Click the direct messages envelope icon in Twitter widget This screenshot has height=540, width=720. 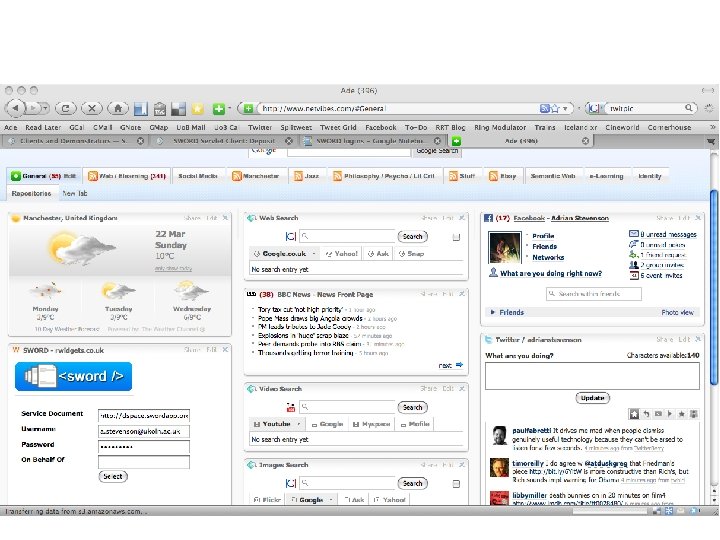tap(658, 414)
